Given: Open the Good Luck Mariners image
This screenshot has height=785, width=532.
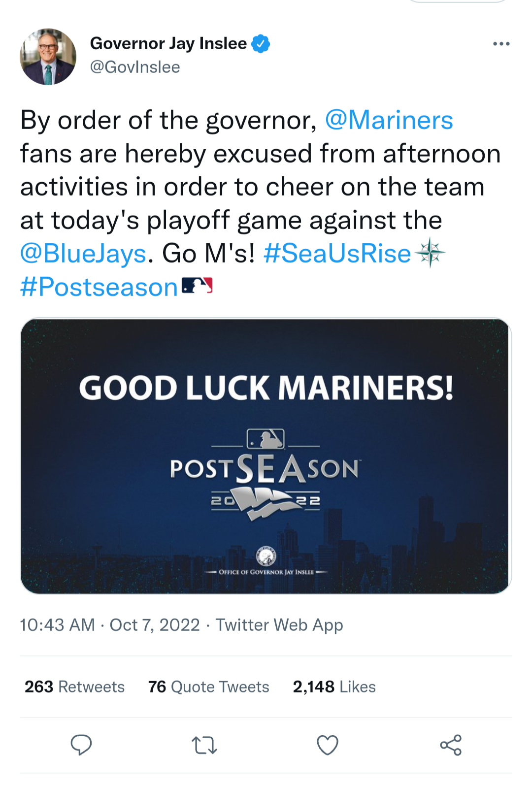Looking at the screenshot, I should 266,456.
